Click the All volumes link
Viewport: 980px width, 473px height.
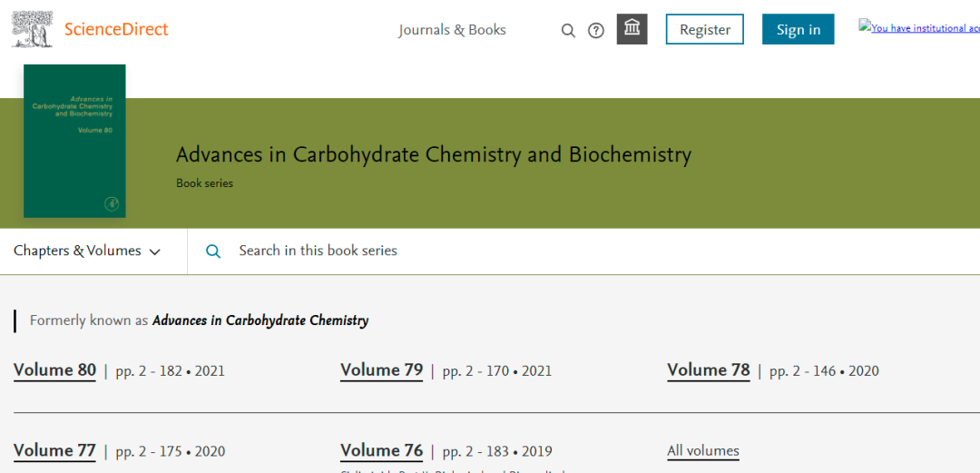pyautogui.click(x=702, y=451)
